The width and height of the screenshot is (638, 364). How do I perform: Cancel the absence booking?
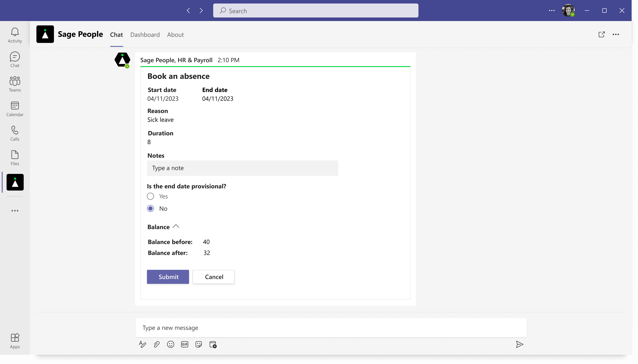[x=214, y=277]
